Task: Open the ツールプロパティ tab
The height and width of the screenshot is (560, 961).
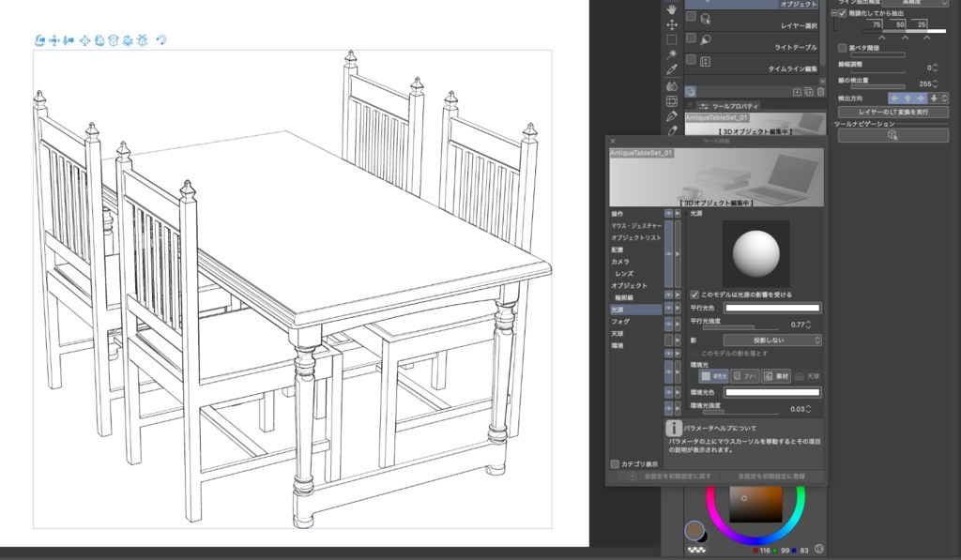Action: 728,106
